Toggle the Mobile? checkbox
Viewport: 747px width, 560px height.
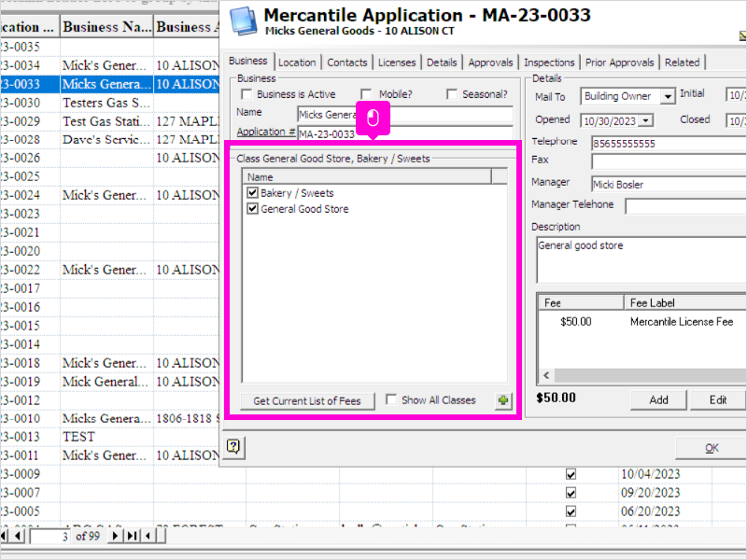pos(366,94)
